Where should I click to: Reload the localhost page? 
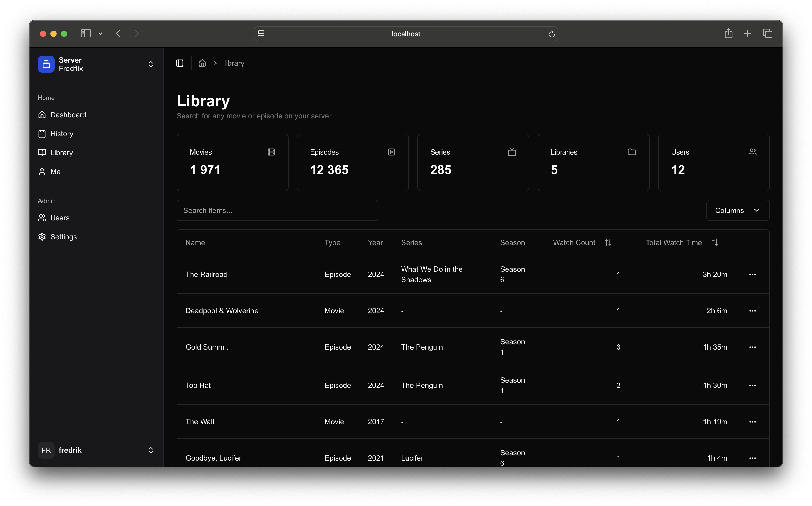[552, 34]
